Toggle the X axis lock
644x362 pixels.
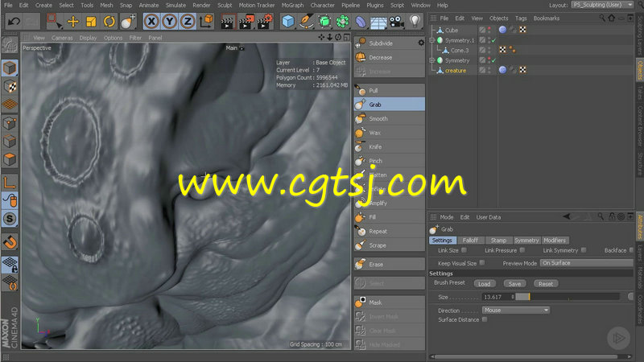[x=151, y=22]
